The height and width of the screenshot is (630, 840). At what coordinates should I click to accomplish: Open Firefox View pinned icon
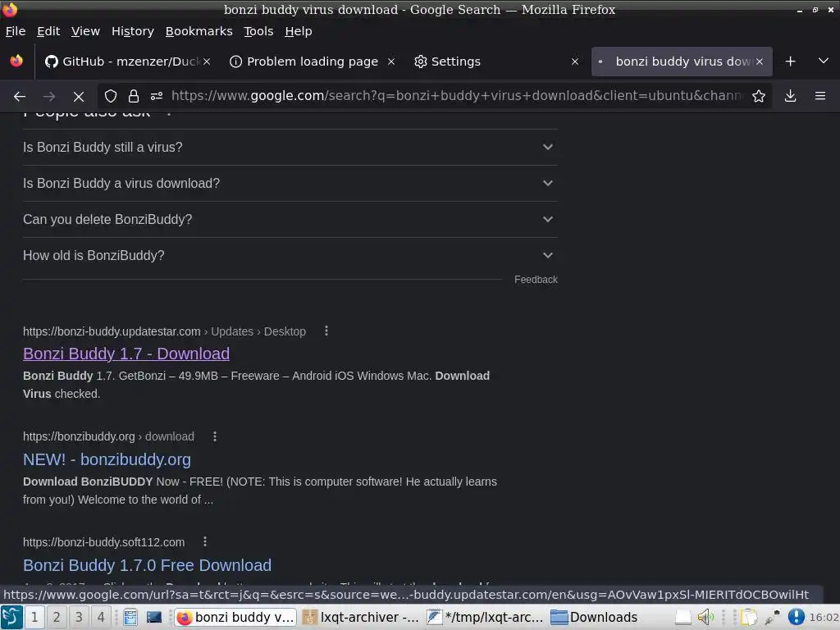point(16,61)
